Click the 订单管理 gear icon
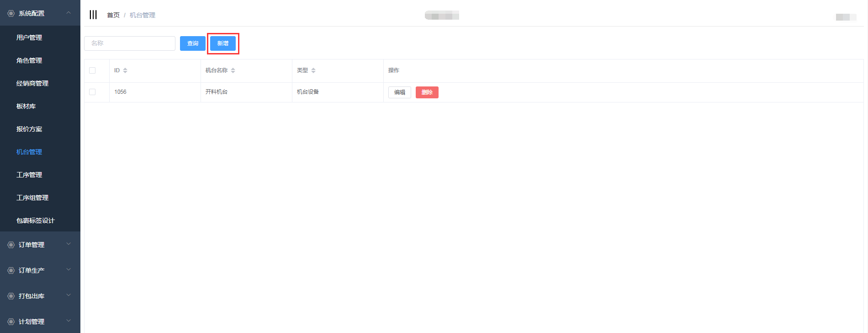The height and width of the screenshot is (333, 868). coord(11,245)
